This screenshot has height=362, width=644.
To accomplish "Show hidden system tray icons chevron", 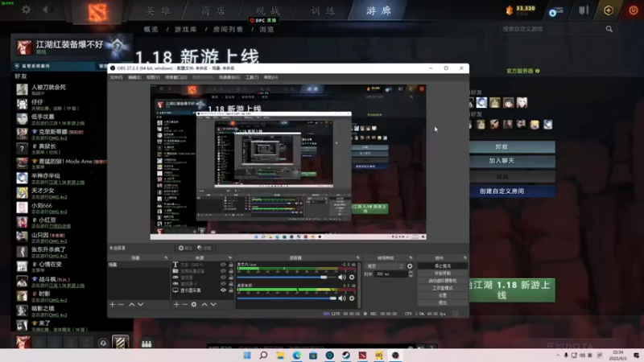I will [558, 356].
